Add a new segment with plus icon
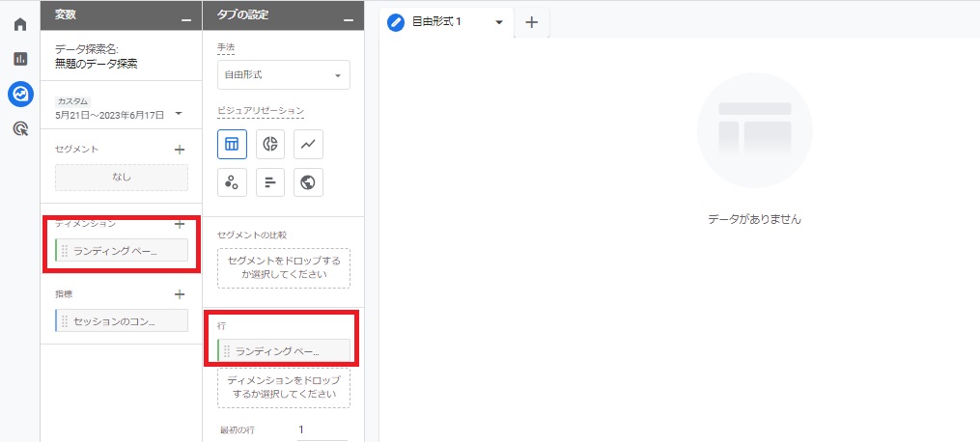Screen dimensions: 980x442 click(x=180, y=150)
